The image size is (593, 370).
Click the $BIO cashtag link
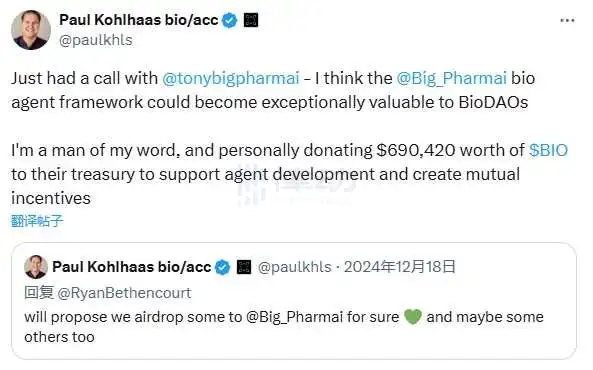[548, 150]
